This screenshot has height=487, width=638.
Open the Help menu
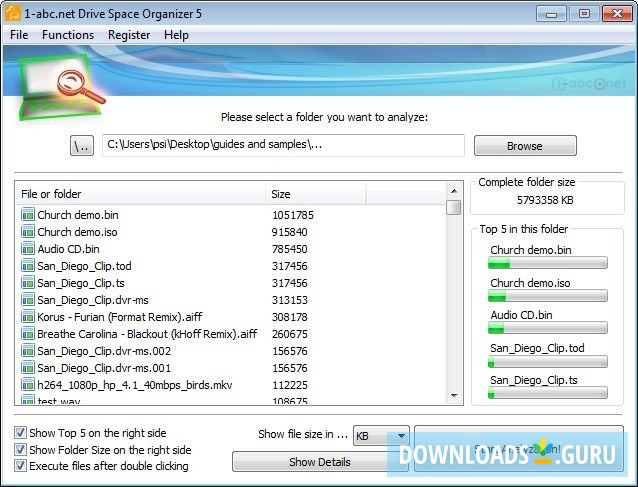point(176,35)
